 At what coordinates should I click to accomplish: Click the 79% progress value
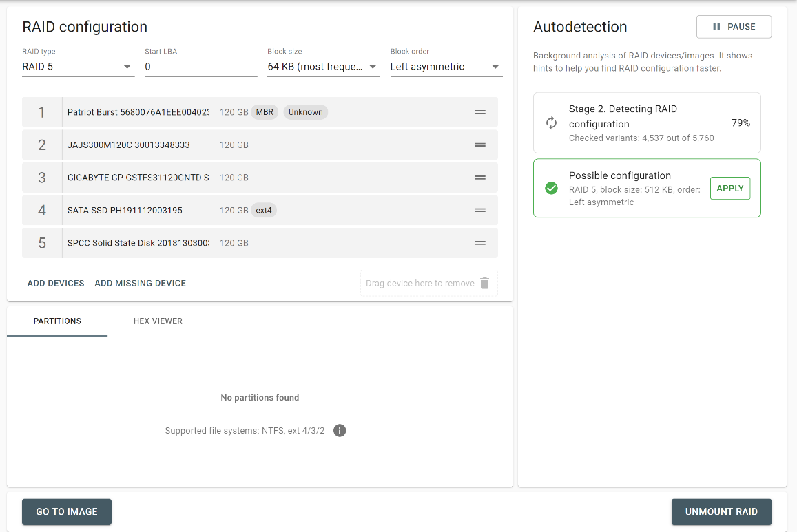741,123
